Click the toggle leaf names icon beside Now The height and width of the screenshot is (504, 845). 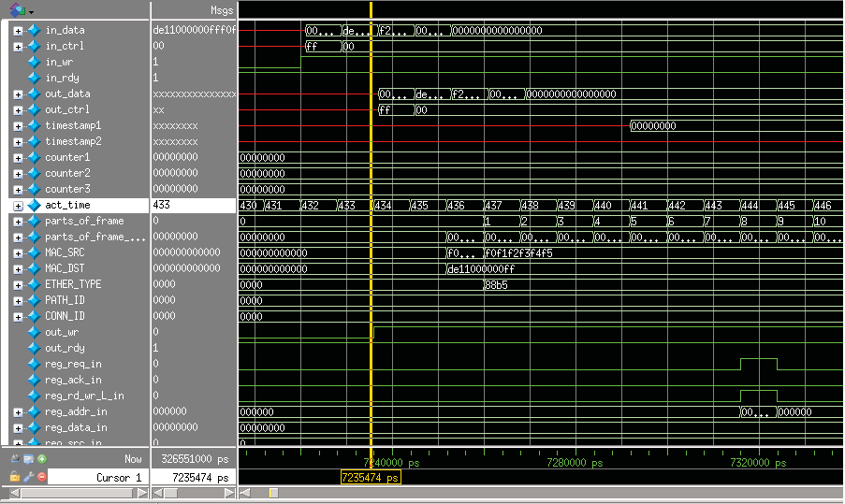pos(15,459)
